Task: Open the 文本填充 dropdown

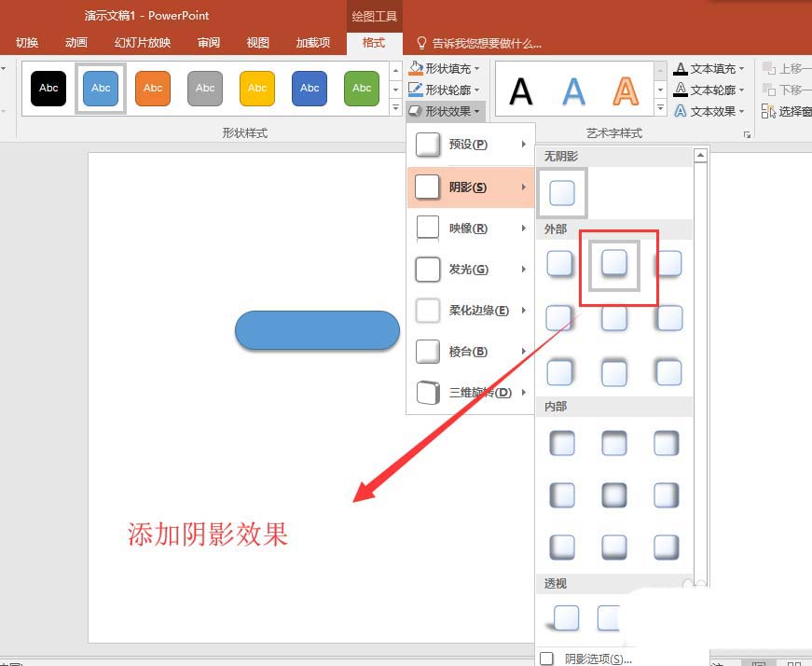Action: tap(709, 68)
